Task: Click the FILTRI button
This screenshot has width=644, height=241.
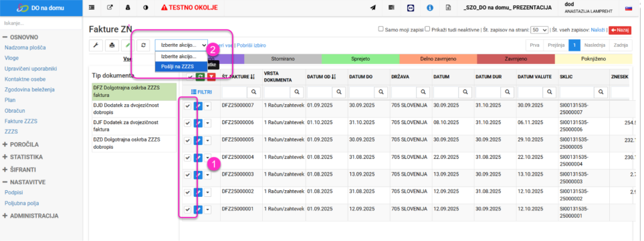Action: (x=202, y=92)
